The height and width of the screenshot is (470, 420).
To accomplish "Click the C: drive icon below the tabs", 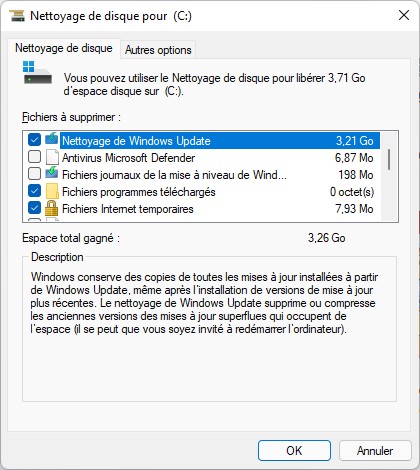I will (37, 72).
